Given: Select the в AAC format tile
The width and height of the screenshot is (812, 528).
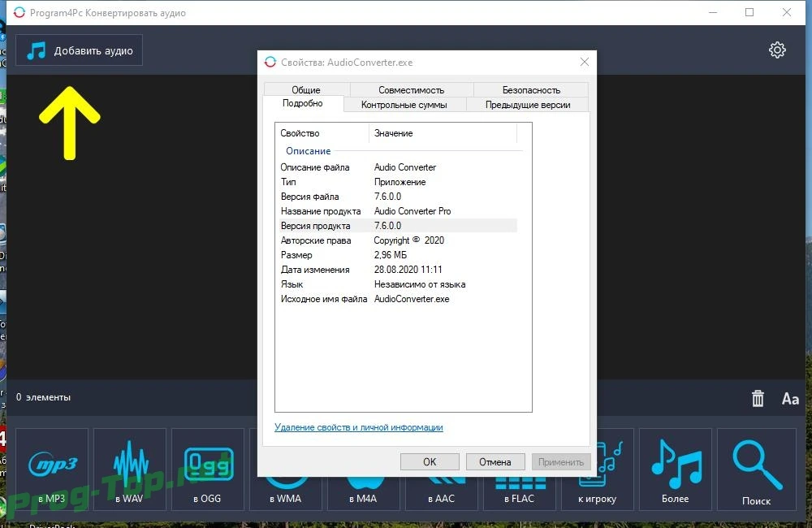Looking at the screenshot, I should click(x=441, y=494).
